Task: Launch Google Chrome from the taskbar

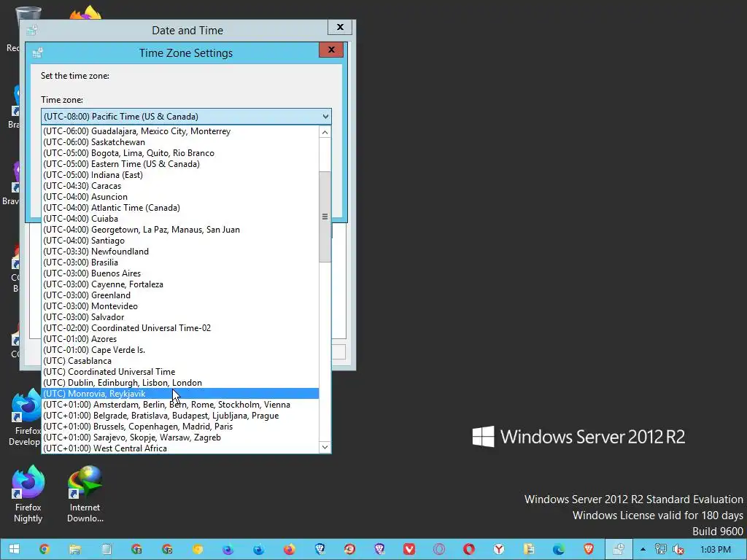Action: pyautogui.click(x=44, y=549)
